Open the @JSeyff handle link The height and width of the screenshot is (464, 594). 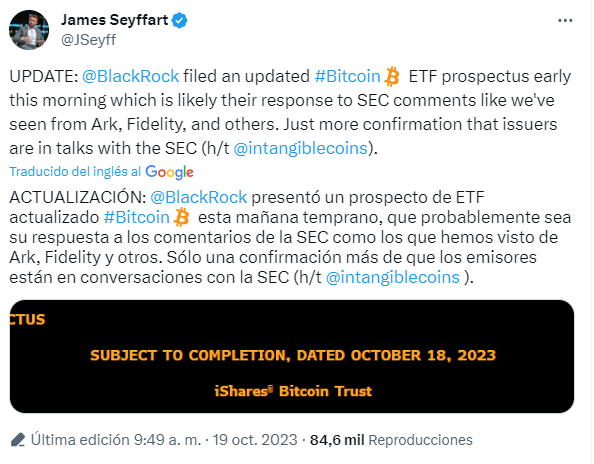click(89, 39)
